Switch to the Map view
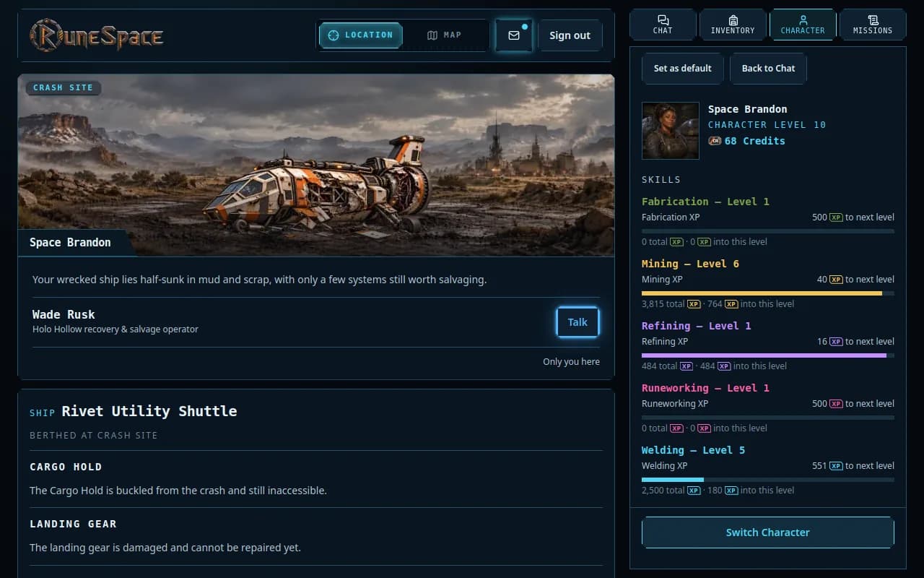This screenshot has width=924, height=578. point(444,35)
